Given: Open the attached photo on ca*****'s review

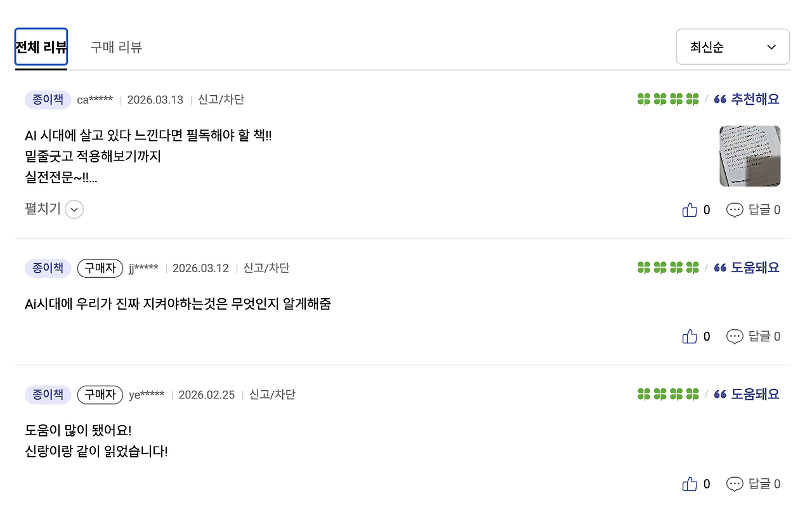Looking at the screenshot, I should pos(749,155).
